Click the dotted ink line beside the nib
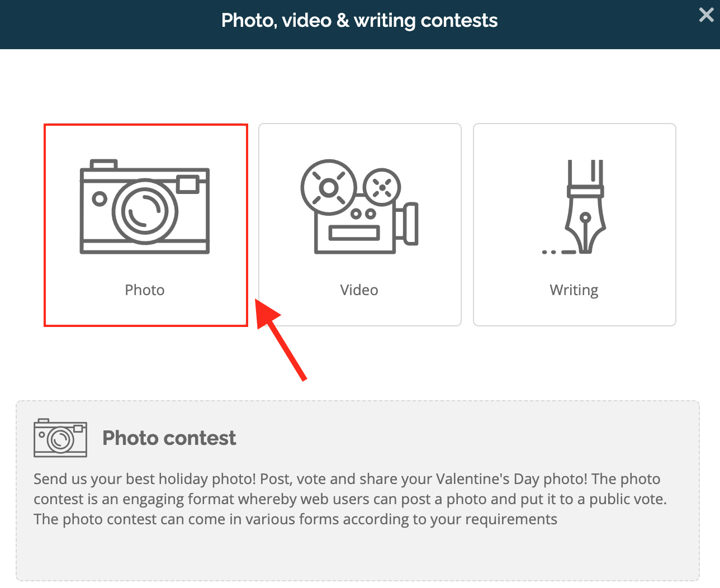 558,253
